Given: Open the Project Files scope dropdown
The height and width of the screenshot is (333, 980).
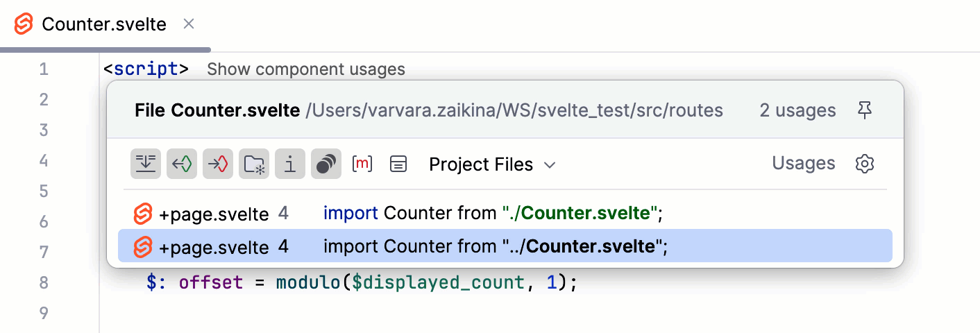Looking at the screenshot, I should click(x=492, y=164).
